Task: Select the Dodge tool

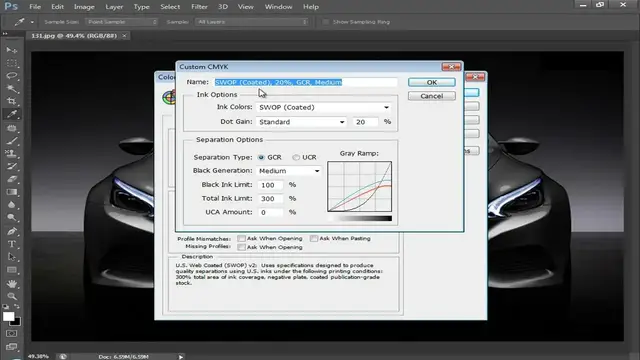Action: pos(12,218)
